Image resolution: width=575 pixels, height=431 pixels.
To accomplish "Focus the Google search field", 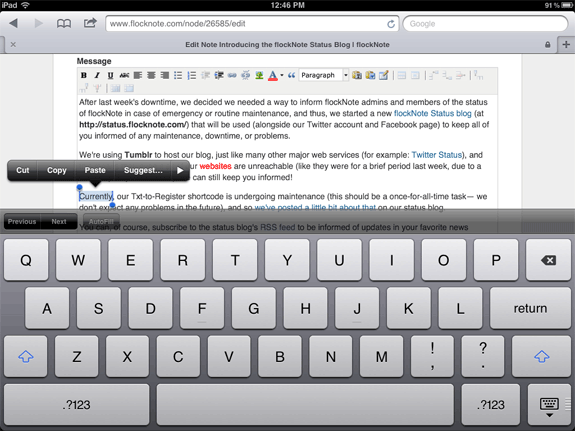I will point(485,24).
